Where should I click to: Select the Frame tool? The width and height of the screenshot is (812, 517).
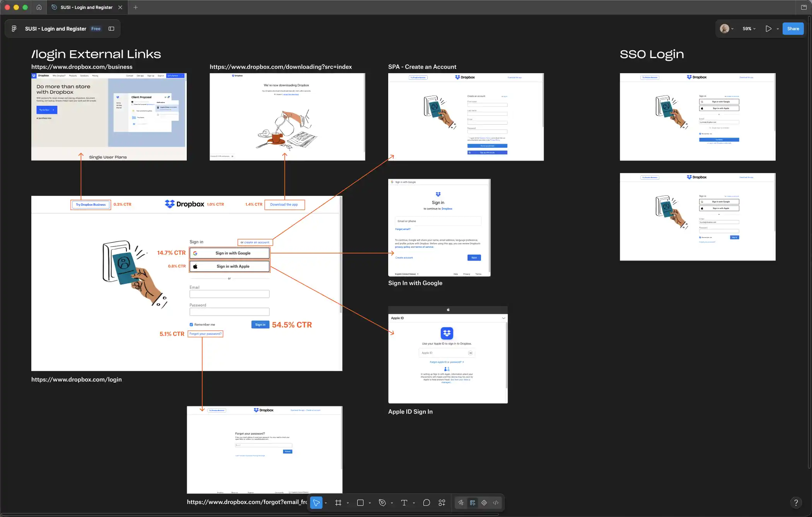(x=338, y=503)
